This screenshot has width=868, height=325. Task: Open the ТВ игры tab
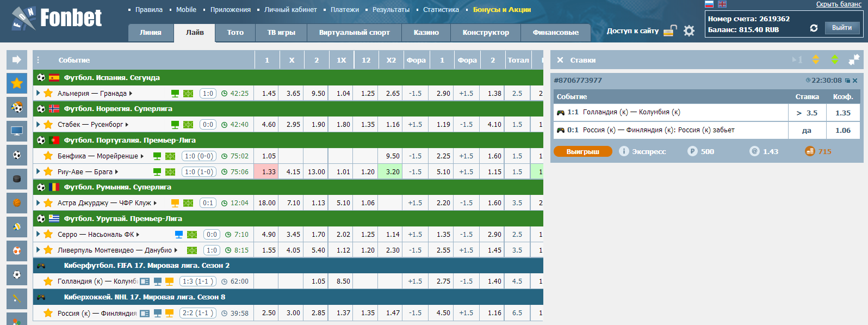[281, 33]
